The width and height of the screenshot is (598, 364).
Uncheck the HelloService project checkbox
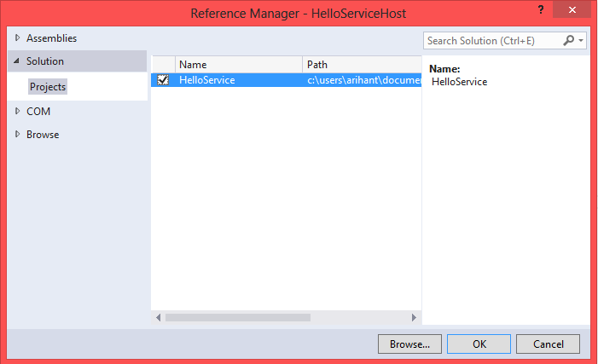(x=163, y=80)
